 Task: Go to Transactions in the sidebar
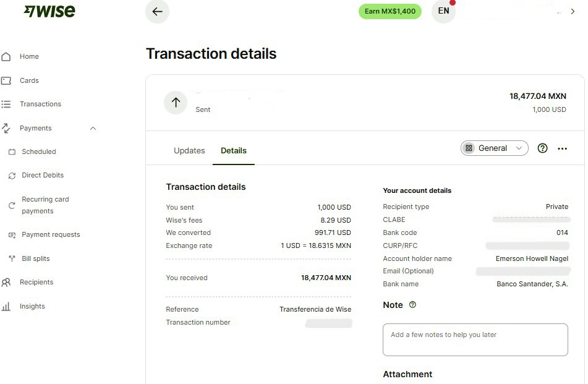(x=41, y=104)
